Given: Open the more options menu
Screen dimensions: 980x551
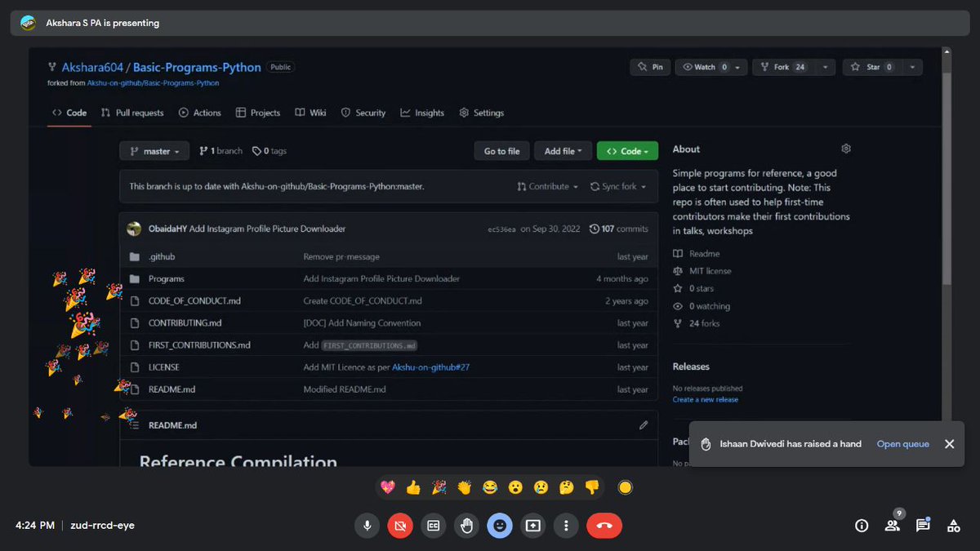Looking at the screenshot, I should (566, 526).
